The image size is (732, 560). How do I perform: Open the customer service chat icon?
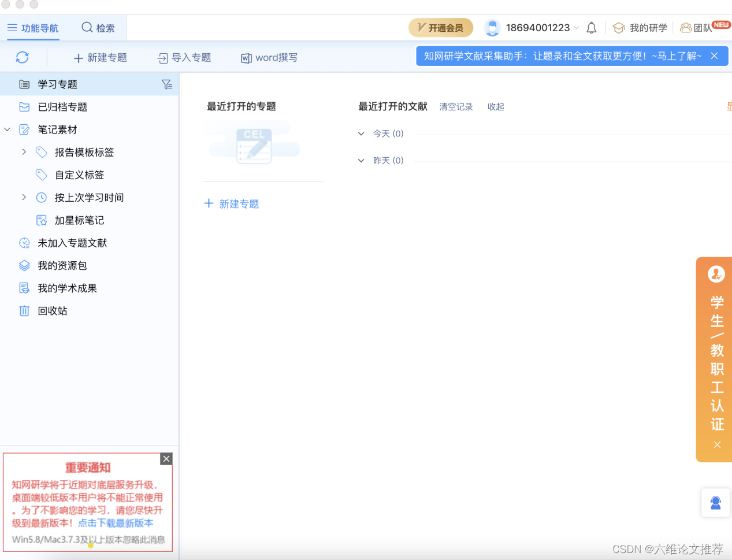(716, 503)
